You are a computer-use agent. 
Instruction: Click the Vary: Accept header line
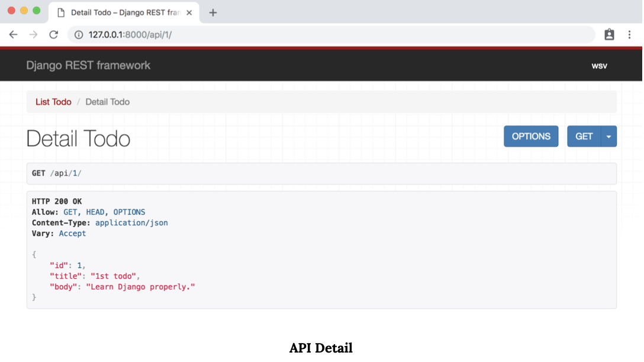coord(59,234)
